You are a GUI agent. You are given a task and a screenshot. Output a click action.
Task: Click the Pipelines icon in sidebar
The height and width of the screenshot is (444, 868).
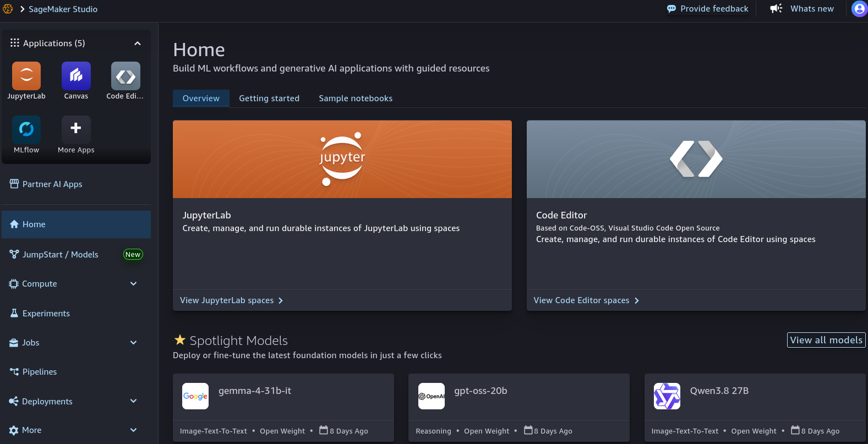(x=14, y=372)
